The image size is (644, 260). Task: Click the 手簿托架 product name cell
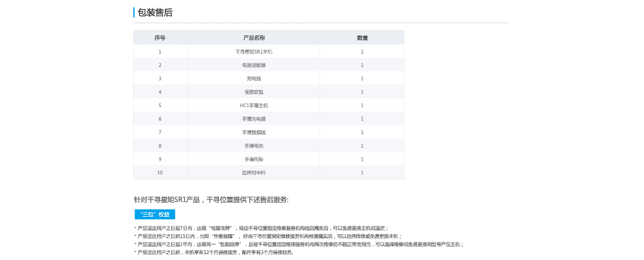coord(254,159)
